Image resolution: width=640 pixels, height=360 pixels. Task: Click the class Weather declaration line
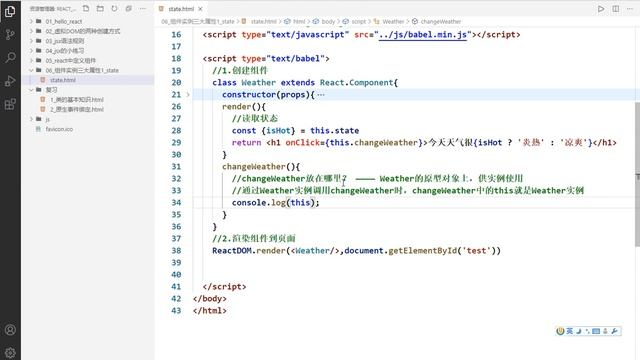pyautogui.click(x=304, y=82)
